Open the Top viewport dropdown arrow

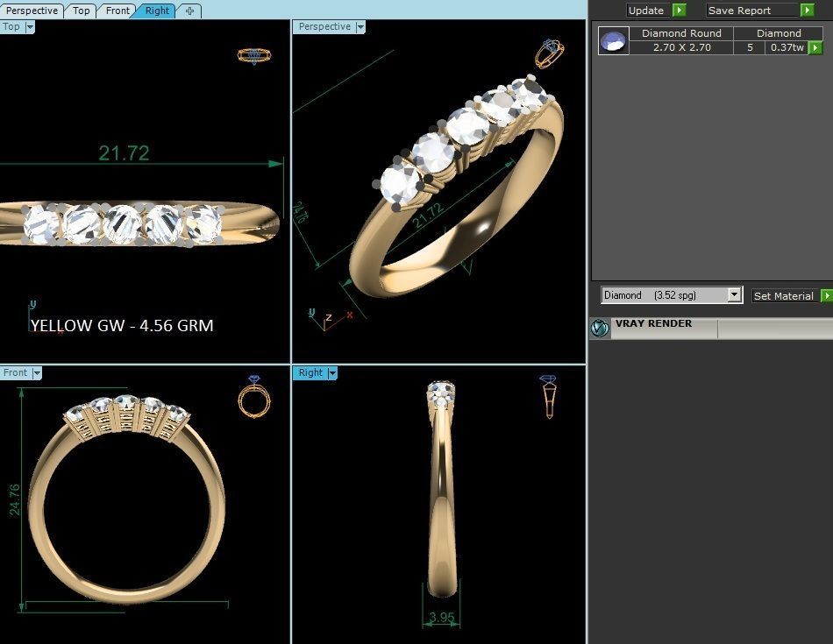tap(30, 27)
